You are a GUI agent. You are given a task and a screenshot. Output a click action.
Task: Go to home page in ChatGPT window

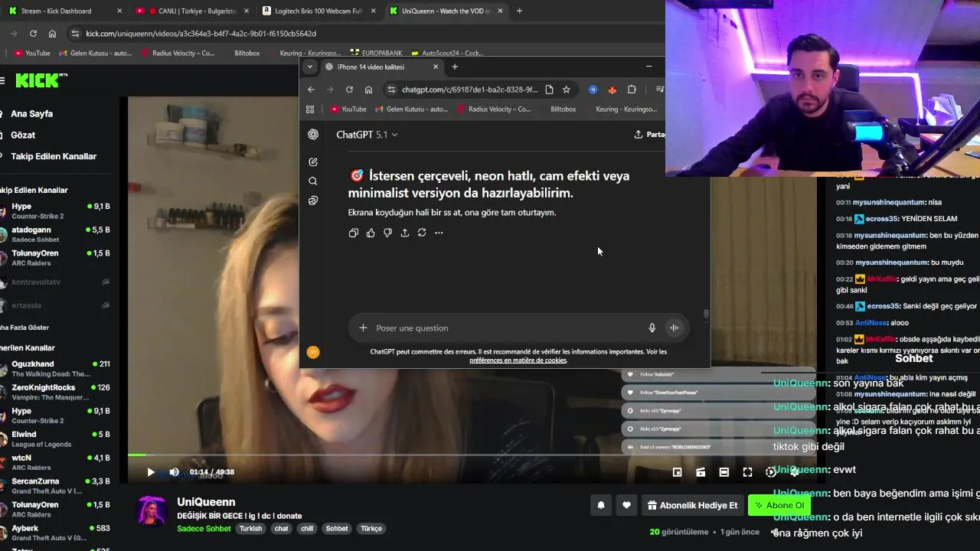pos(368,90)
